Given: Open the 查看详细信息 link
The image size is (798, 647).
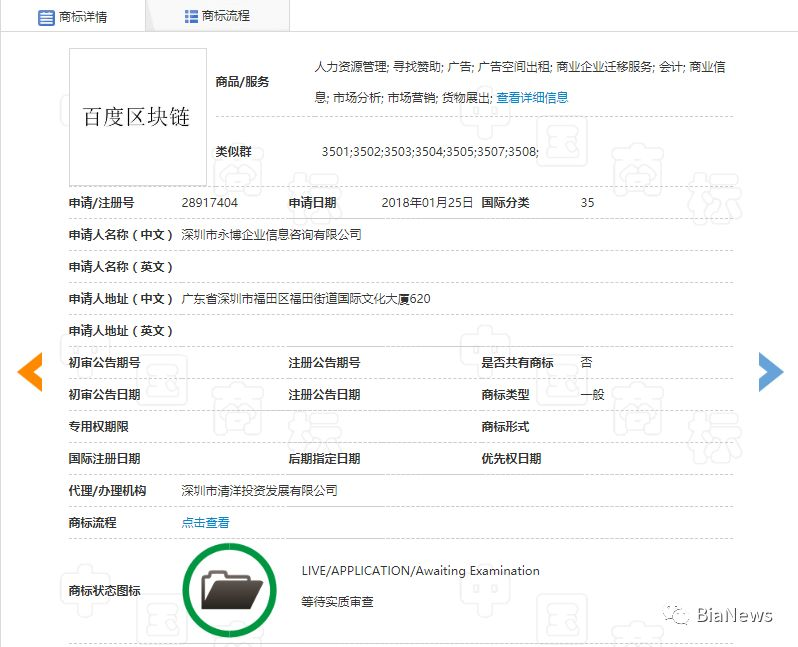Looking at the screenshot, I should tap(532, 98).
